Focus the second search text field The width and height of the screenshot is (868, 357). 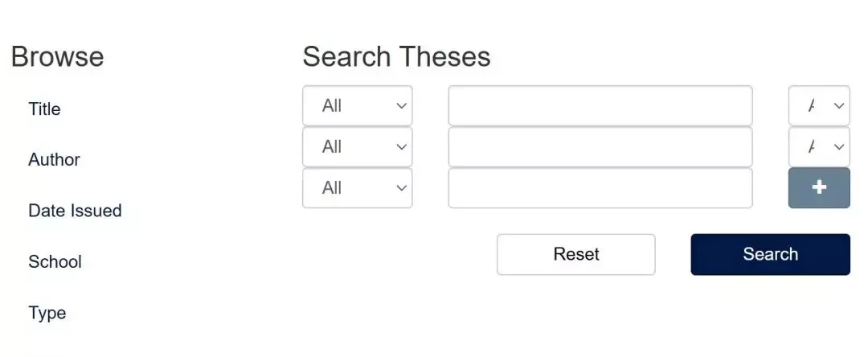[x=600, y=146]
